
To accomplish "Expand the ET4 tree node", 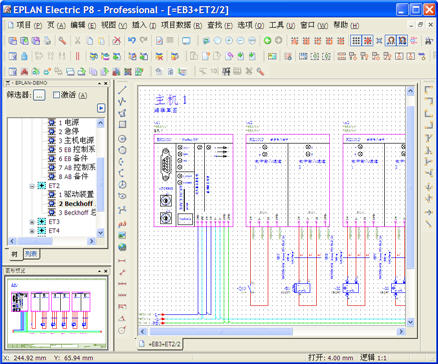I will tap(32, 231).
